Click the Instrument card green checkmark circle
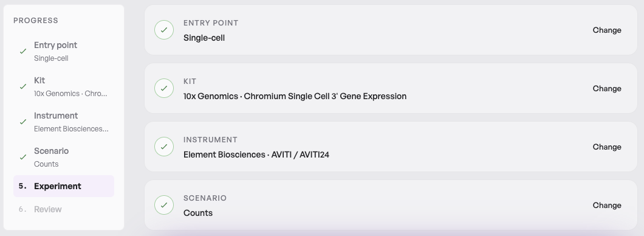 pos(164,147)
